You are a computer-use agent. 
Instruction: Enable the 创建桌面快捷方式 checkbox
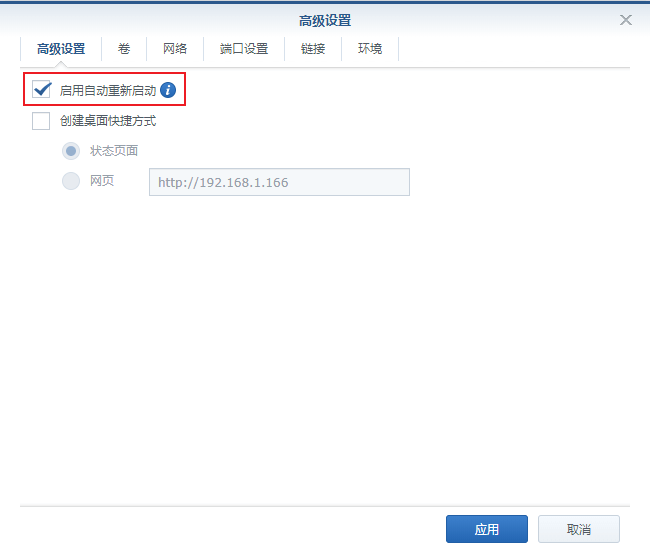coord(41,121)
